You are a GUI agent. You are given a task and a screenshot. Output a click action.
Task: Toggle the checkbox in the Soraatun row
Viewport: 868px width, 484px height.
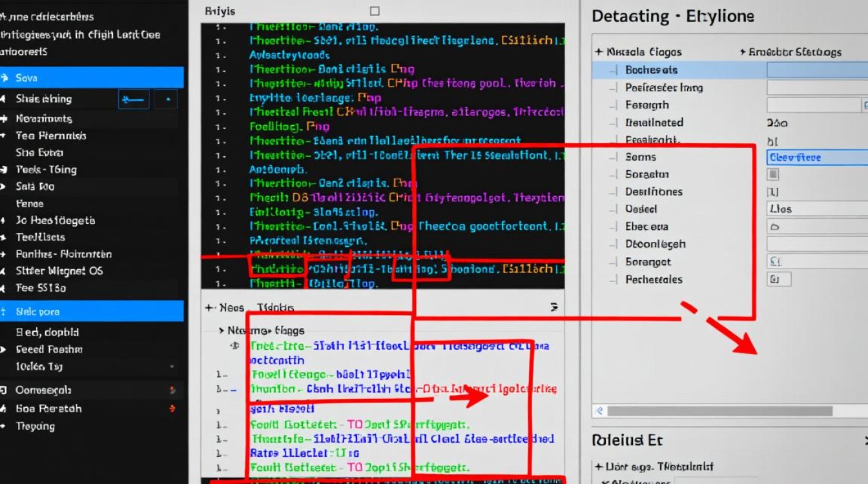point(773,174)
